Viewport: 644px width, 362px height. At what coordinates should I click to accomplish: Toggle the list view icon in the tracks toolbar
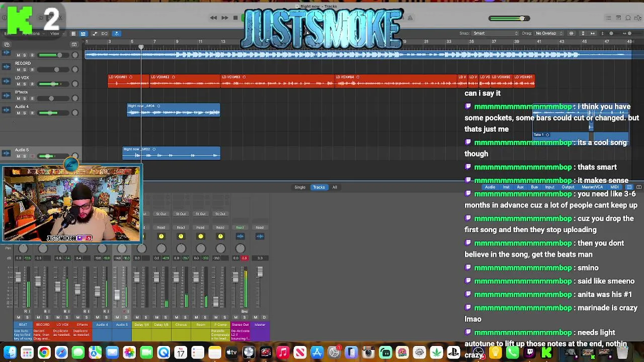tap(83, 34)
